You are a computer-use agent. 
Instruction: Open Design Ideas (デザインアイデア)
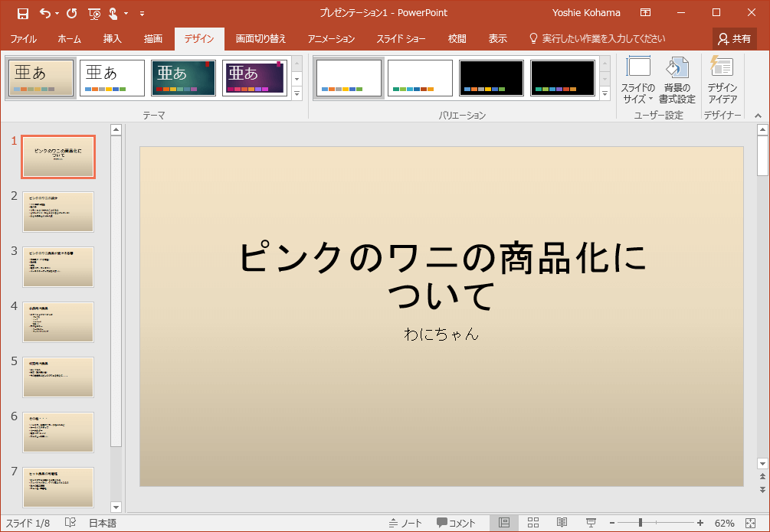click(722, 82)
